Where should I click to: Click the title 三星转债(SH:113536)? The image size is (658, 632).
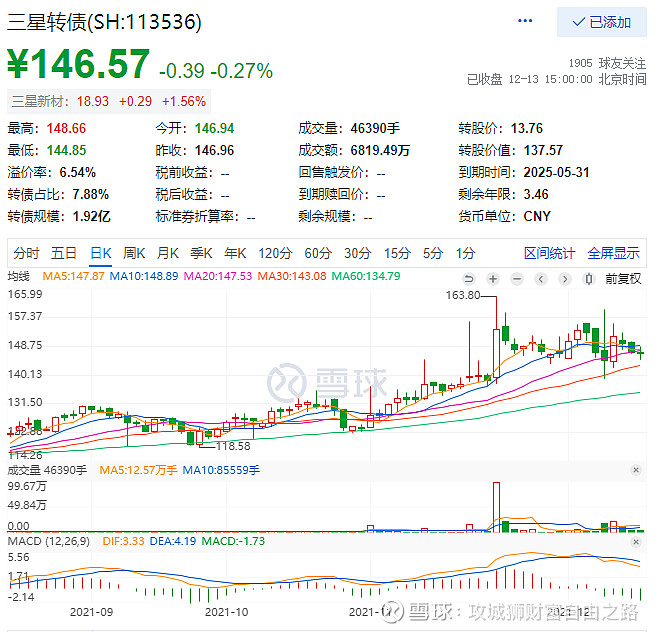tap(104, 22)
